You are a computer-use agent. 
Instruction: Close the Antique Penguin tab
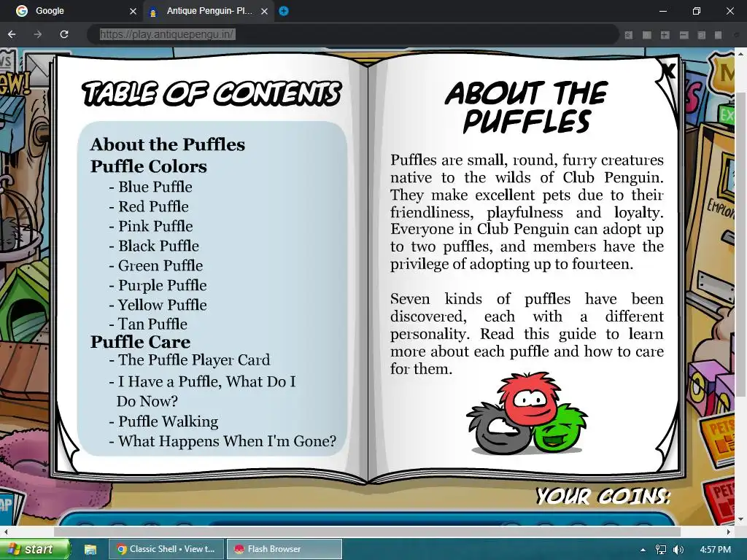pyautogui.click(x=264, y=11)
